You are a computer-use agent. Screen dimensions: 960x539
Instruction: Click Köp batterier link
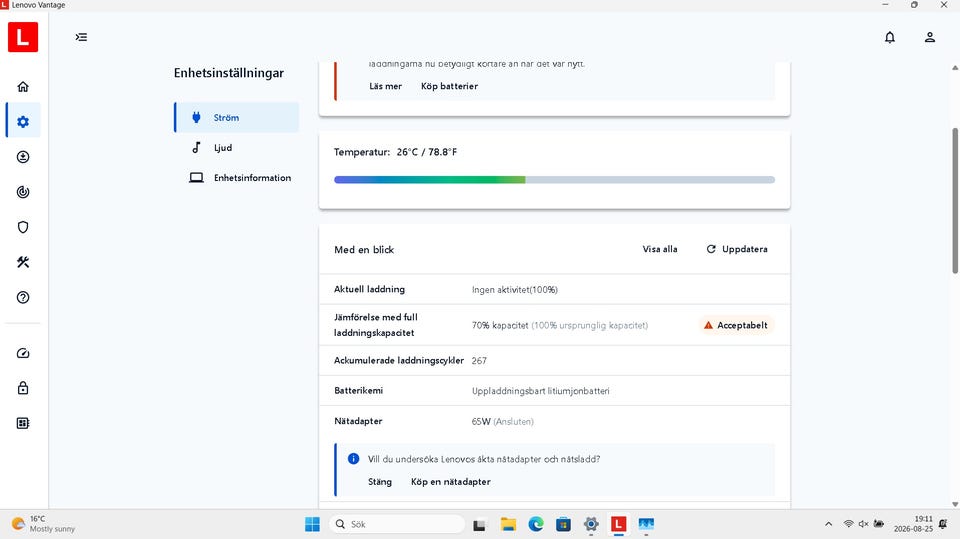coord(449,86)
